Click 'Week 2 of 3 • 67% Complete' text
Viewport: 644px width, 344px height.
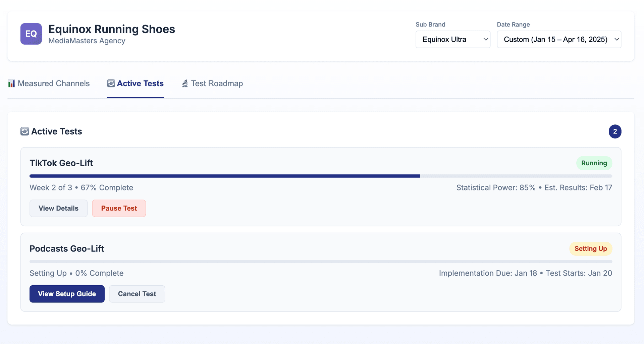pyautogui.click(x=81, y=188)
